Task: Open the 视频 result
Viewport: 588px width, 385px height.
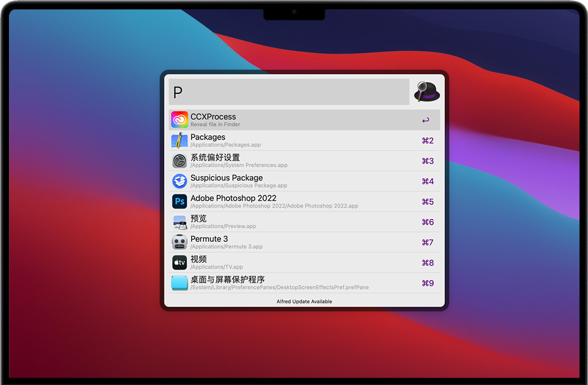Action: click(x=304, y=263)
